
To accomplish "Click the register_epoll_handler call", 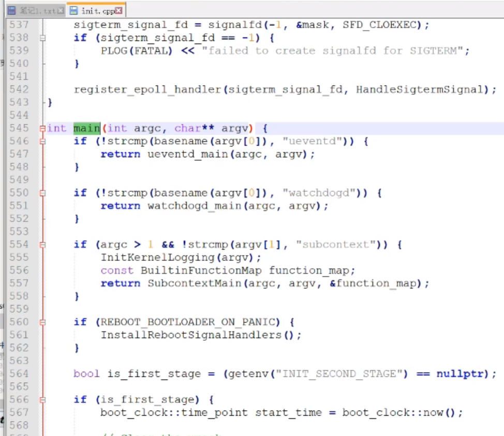I will coord(147,89).
